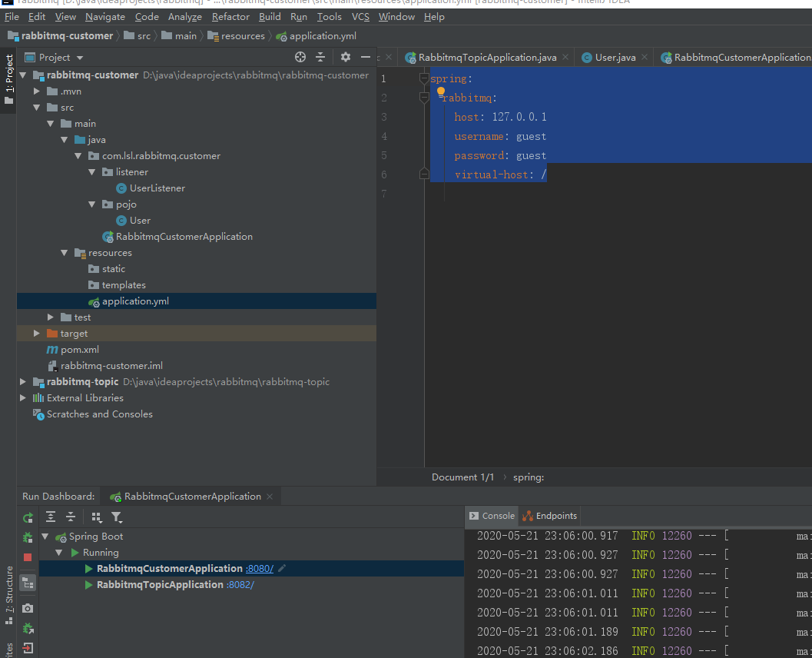Open the Refactor menu

(230, 16)
